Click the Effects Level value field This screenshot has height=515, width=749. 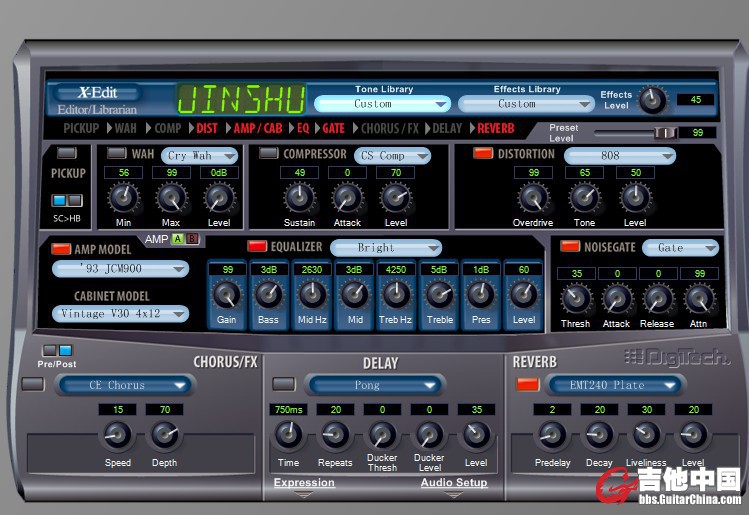[x=695, y=99]
